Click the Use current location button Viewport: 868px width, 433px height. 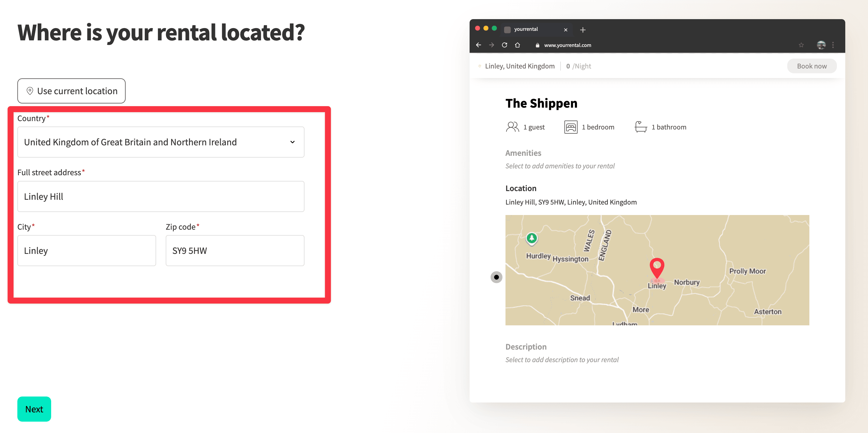[71, 91]
